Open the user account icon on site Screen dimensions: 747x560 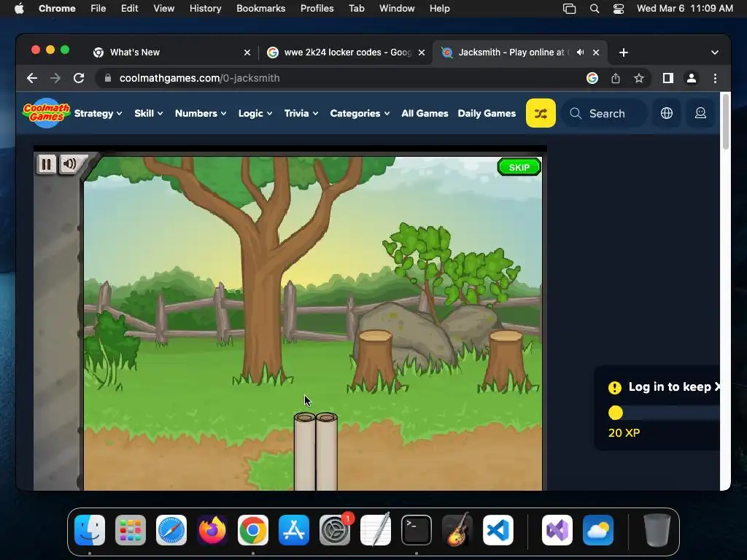coord(700,113)
